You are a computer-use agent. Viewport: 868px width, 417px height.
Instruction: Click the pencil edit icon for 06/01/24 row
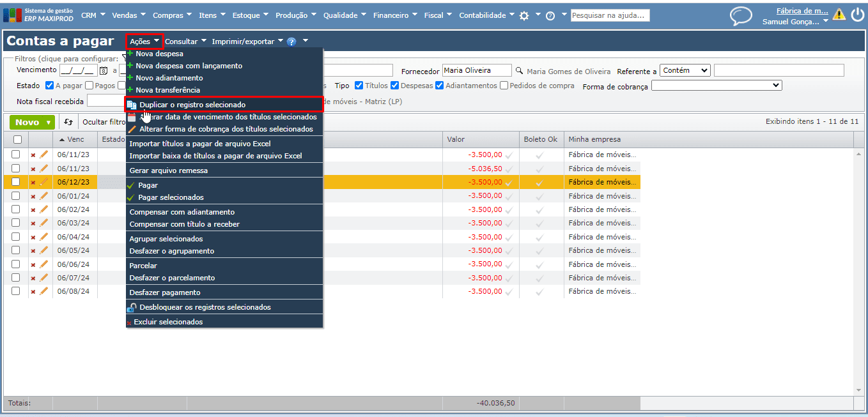tap(43, 196)
